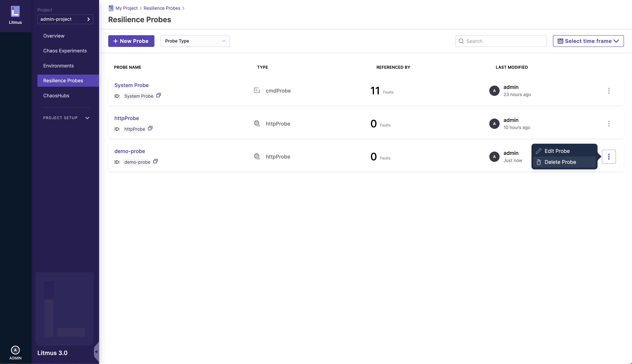
Task: Expand Select time frame dropdown
Action: tap(588, 41)
